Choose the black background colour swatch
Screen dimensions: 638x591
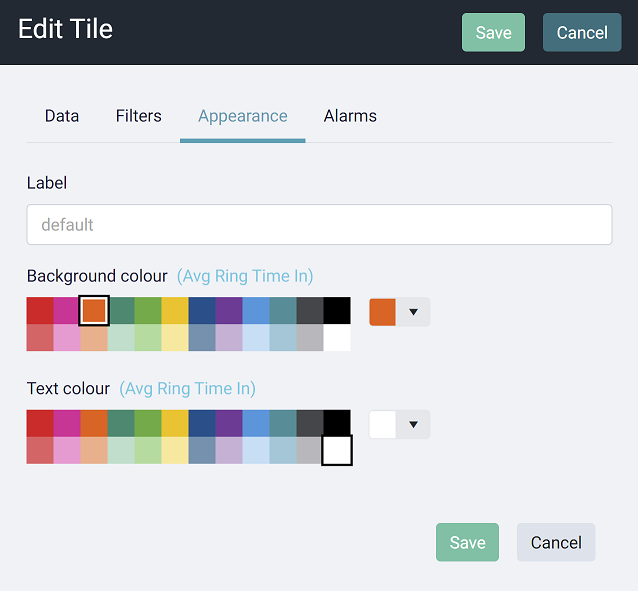(337, 311)
